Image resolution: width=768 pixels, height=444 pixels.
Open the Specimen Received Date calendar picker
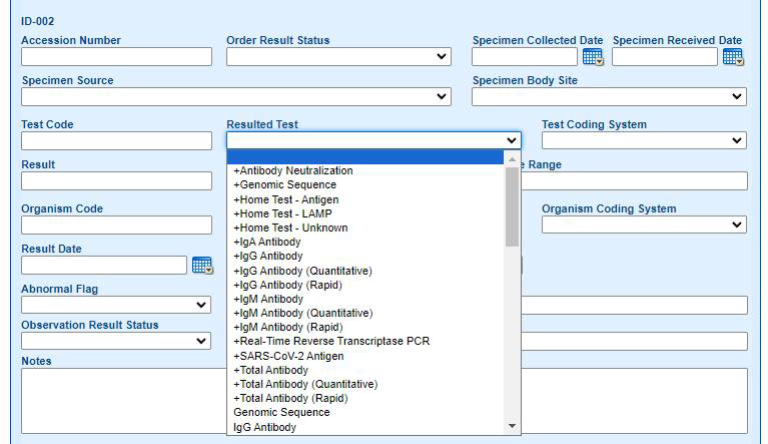coord(733,57)
